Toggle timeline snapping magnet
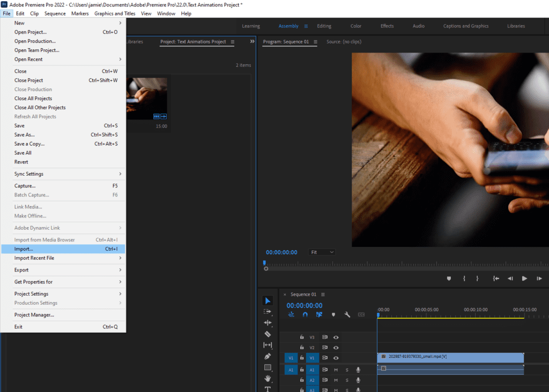The width and height of the screenshot is (549, 392). point(305,315)
